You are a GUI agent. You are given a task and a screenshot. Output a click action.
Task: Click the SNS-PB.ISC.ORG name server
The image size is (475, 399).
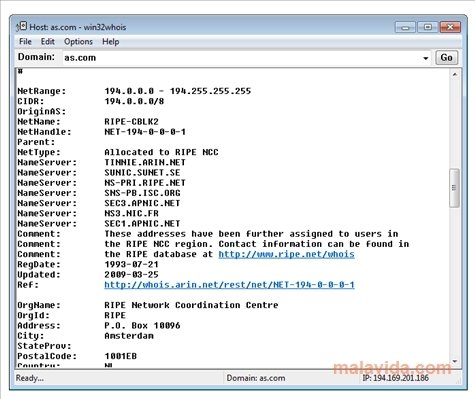(142, 193)
